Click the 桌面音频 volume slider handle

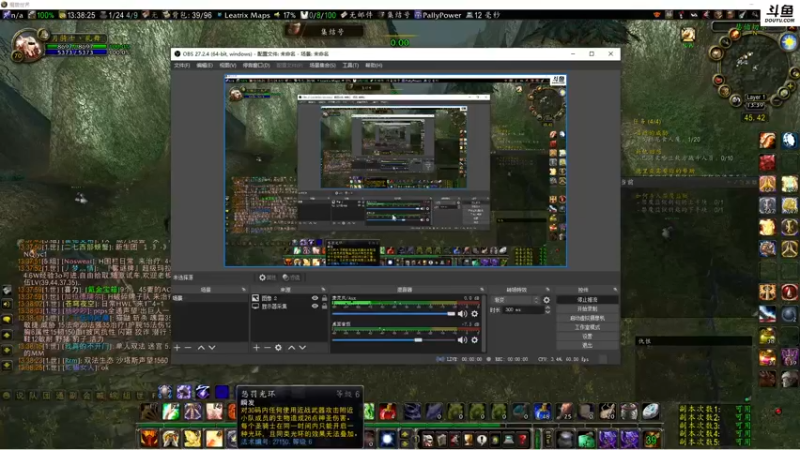point(418,340)
